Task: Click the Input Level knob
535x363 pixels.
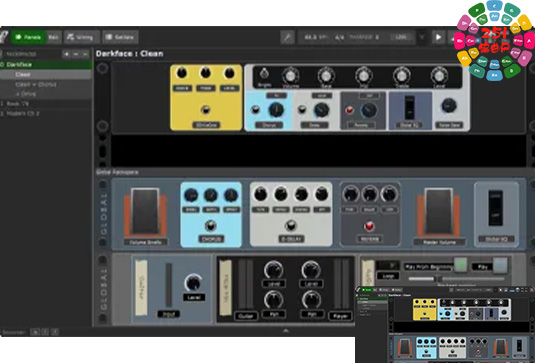Action: [x=193, y=283]
